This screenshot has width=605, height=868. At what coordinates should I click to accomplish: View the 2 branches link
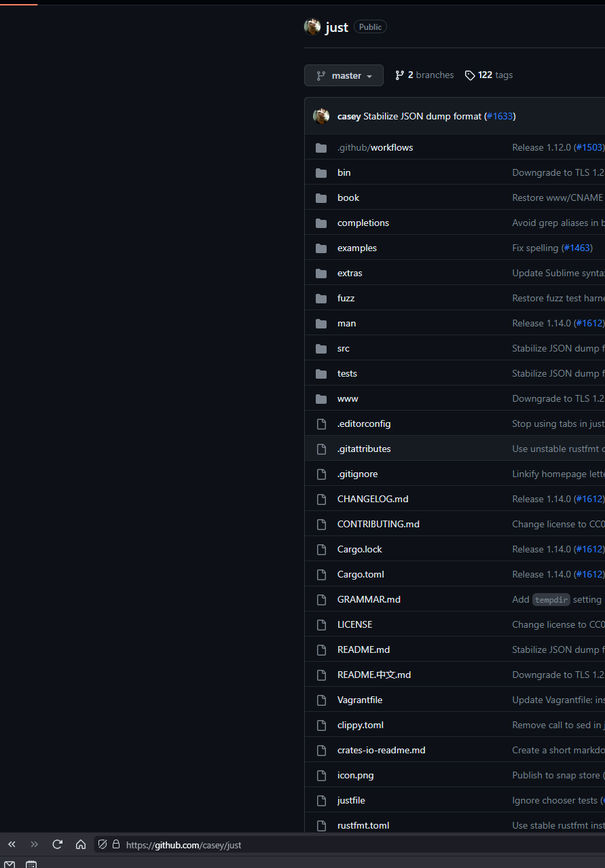tap(424, 75)
